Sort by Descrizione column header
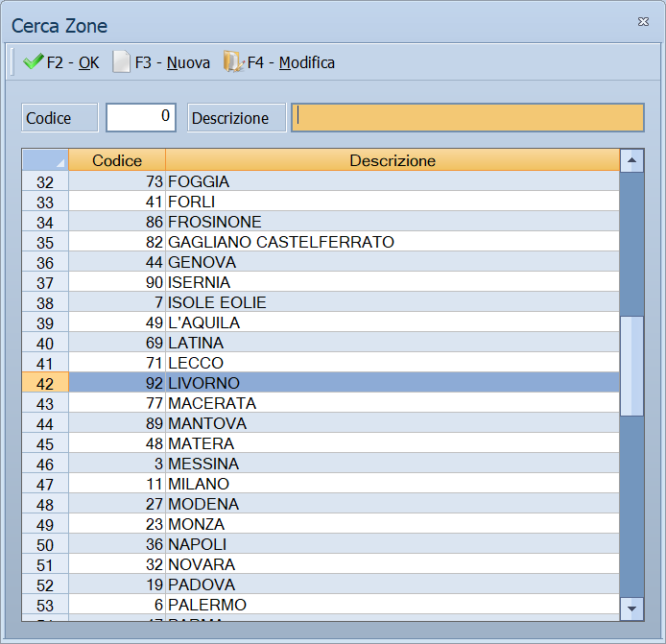Screen dimensions: 666x644 click(392, 160)
